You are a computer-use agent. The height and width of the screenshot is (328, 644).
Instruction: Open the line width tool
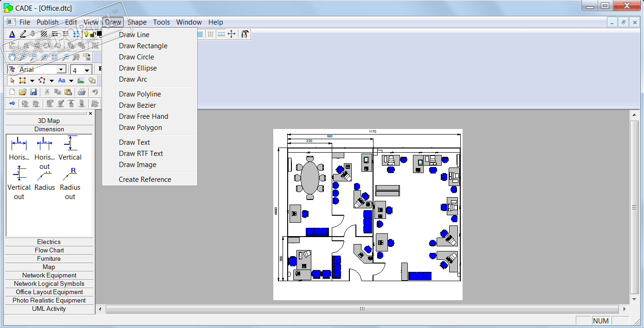(55, 34)
